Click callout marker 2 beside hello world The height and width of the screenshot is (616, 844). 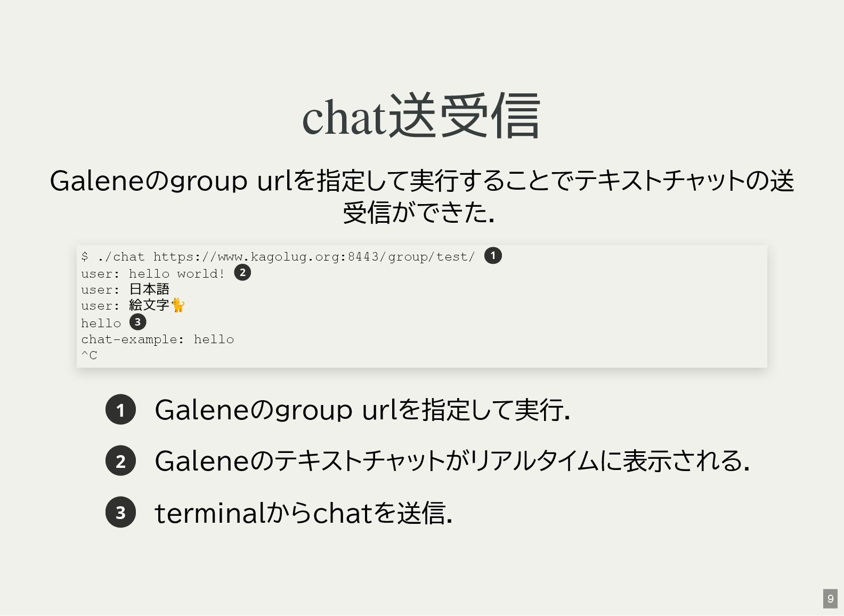[242, 273]
